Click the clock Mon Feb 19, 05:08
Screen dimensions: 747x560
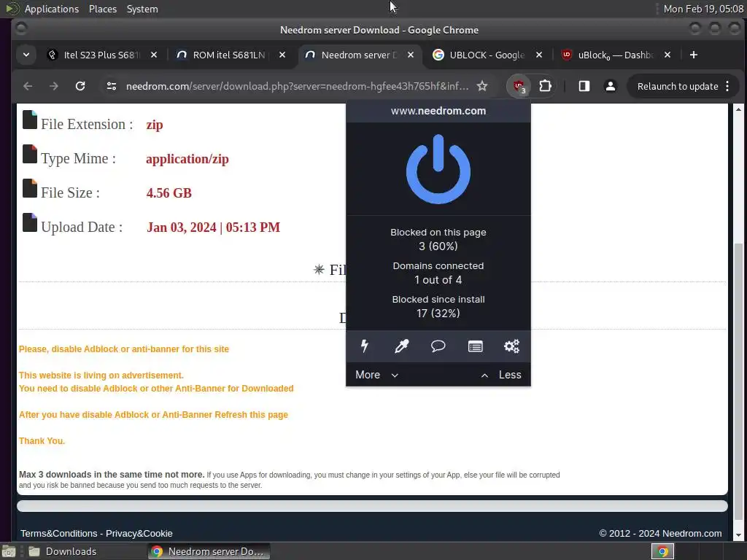[x=703, y=9]
